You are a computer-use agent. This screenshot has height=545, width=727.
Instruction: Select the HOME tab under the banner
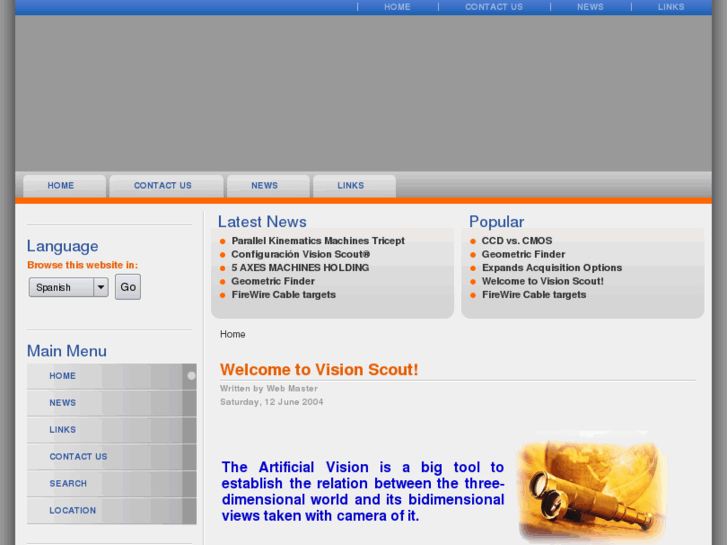point(64,186)
